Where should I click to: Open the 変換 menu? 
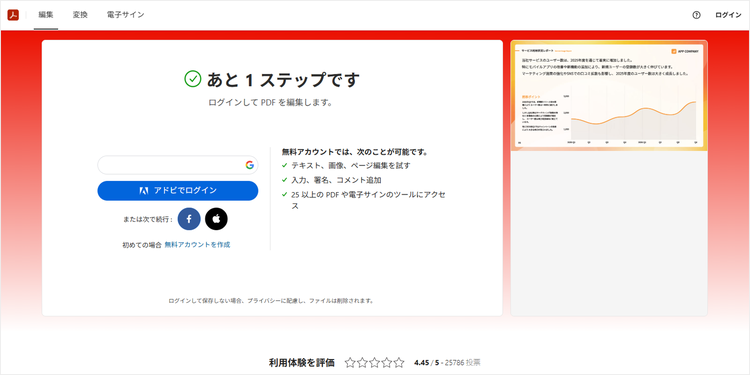80,15
